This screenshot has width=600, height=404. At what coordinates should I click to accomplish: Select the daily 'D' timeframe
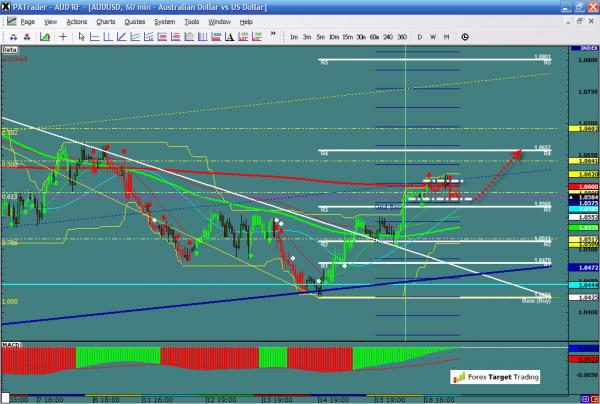click(x=420, y=36)
